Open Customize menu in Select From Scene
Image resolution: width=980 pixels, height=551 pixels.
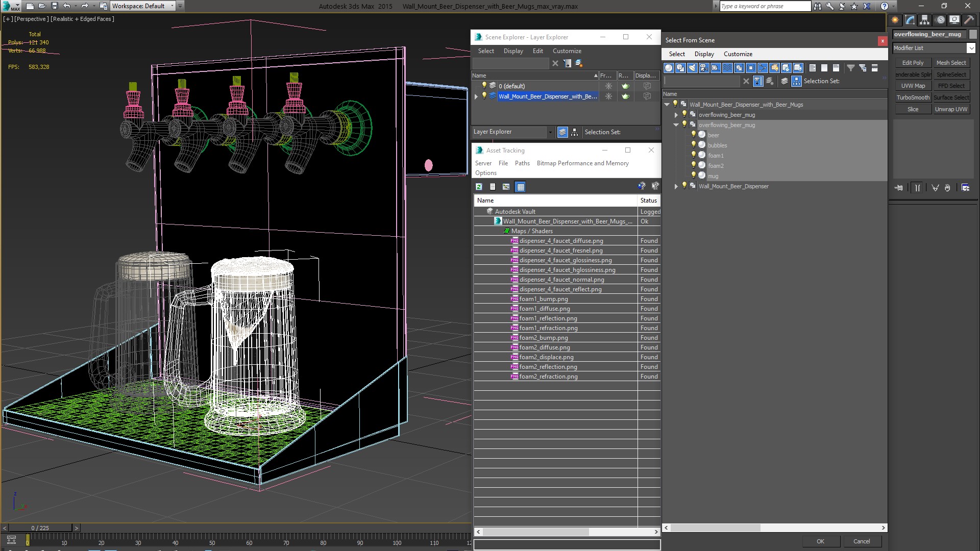click(x=738, y=54)
